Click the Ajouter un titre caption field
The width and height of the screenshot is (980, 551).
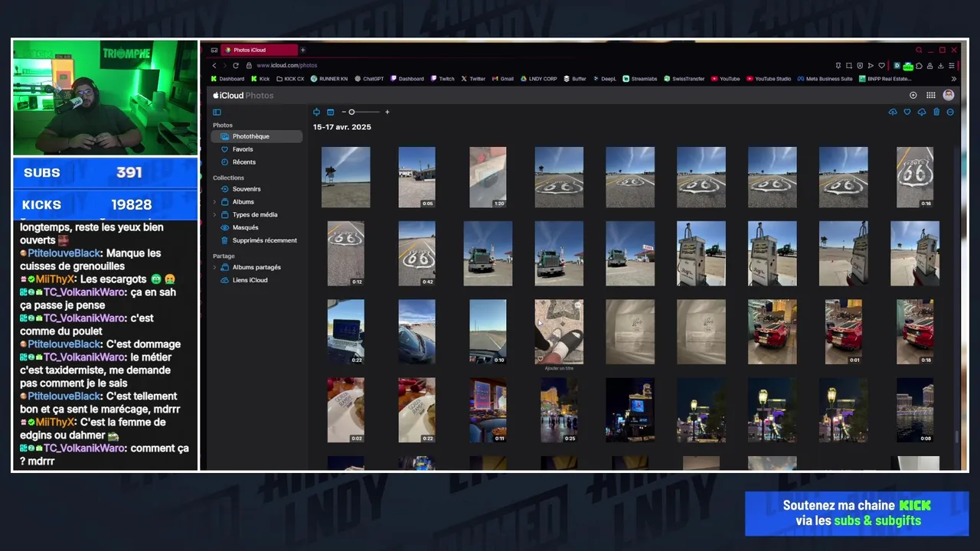pos(559,368)
